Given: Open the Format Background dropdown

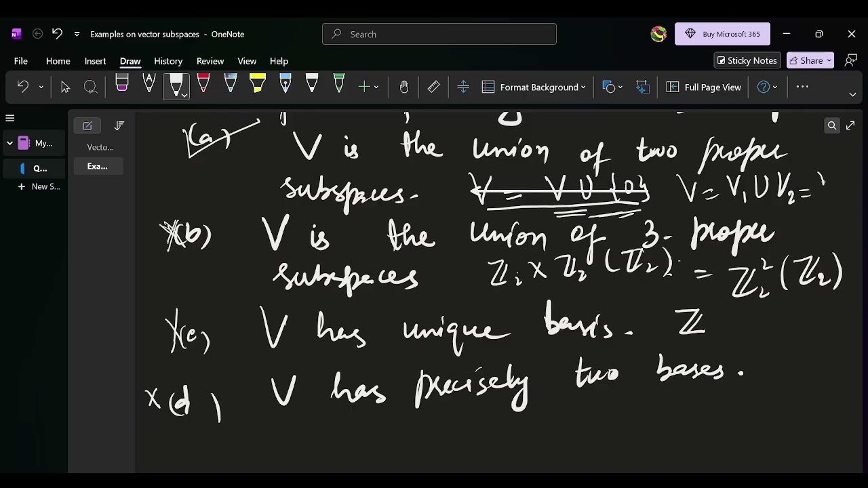Looking at the screenshot, I should click(x=534, y=87).
